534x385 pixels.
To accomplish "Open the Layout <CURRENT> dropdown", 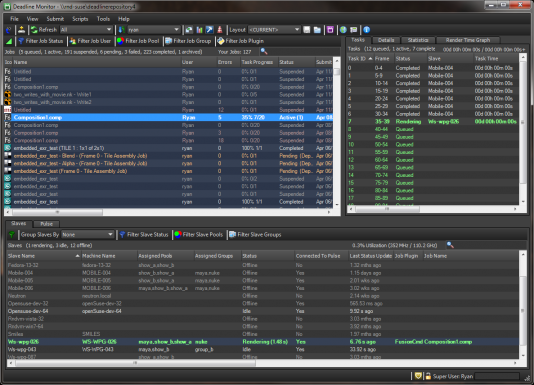I will click(274, 30).
